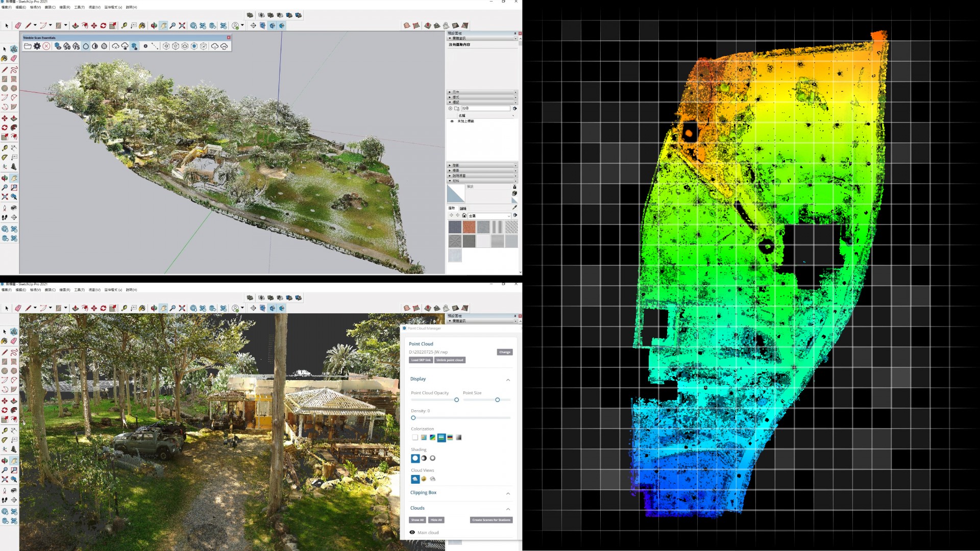Collapse the Clipping Box section chevron
The width and height of the screenshot is (980, 551).
(x=508, y=494)
